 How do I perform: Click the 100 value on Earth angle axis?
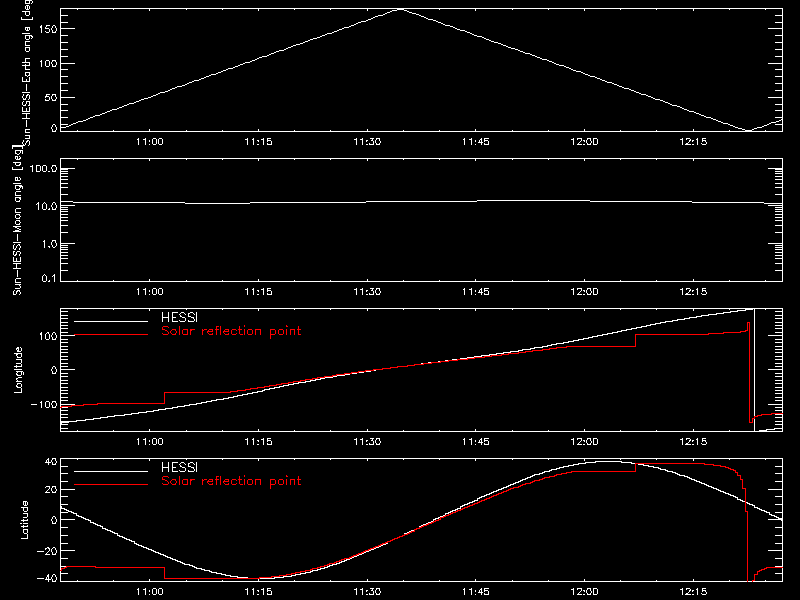[x=47, y=64]
